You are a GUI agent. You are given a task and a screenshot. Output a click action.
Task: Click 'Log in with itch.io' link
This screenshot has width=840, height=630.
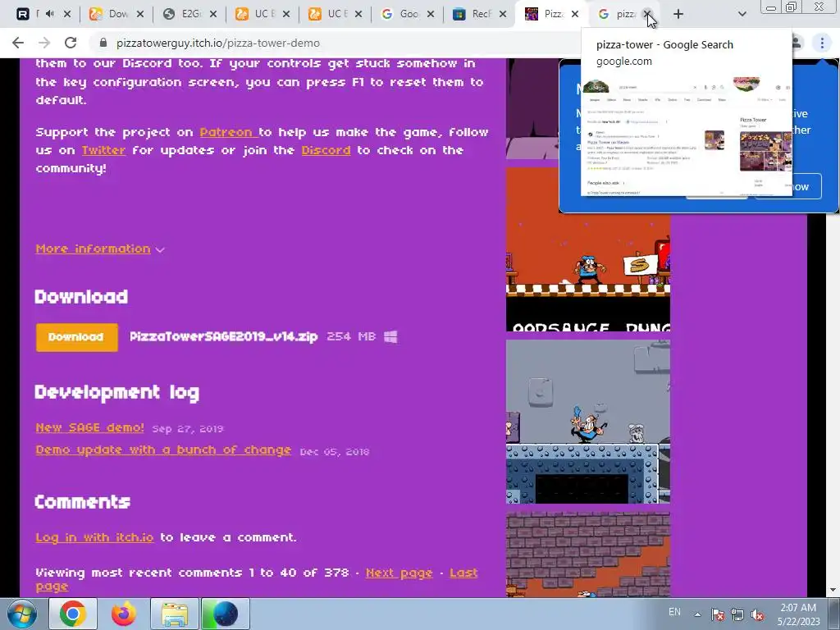coord(94,537)
